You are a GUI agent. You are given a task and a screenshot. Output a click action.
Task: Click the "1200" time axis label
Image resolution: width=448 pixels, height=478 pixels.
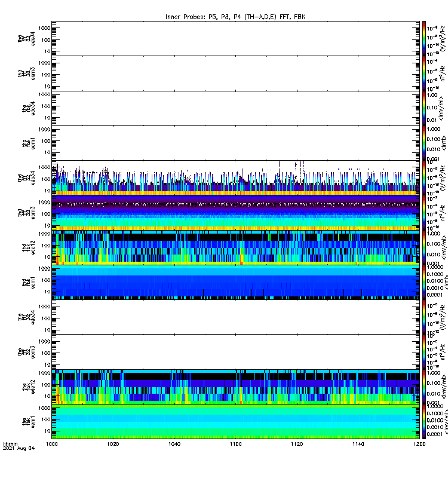point(419,444)
